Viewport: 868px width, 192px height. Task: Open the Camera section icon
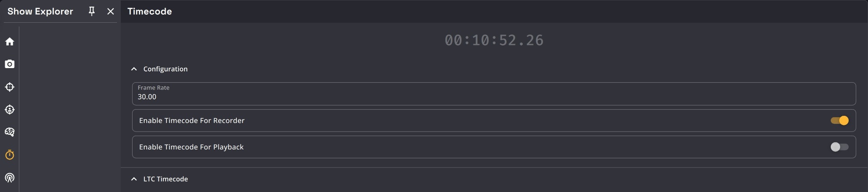click(9, 64)
